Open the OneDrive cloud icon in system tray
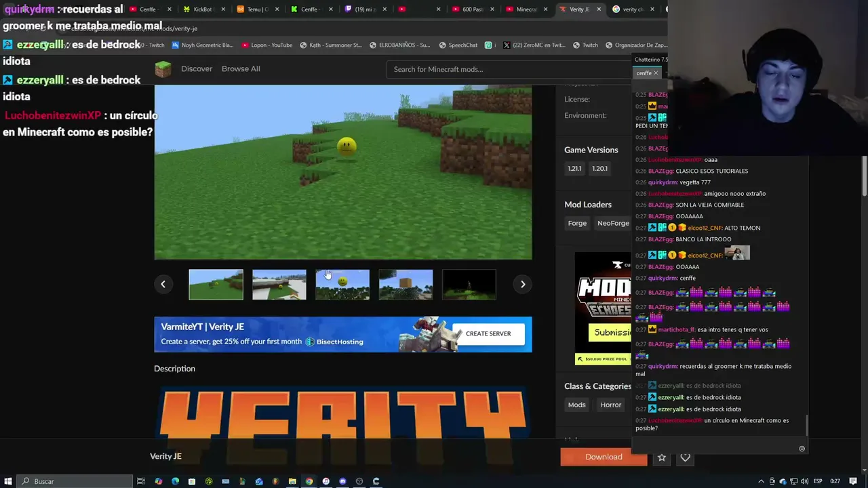This screenshot has height=488, width=868. (x=783, y=481)
